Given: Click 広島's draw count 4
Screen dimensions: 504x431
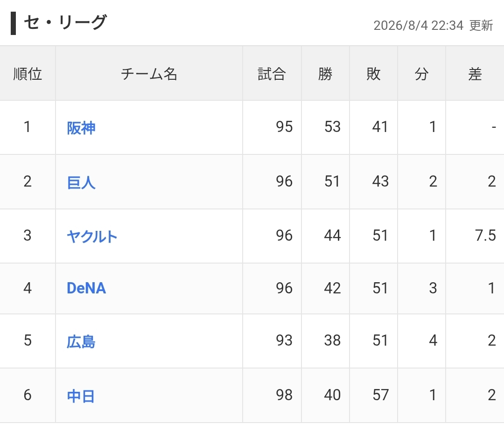Looking at the screenshot, I should click(x=433, y=340).
